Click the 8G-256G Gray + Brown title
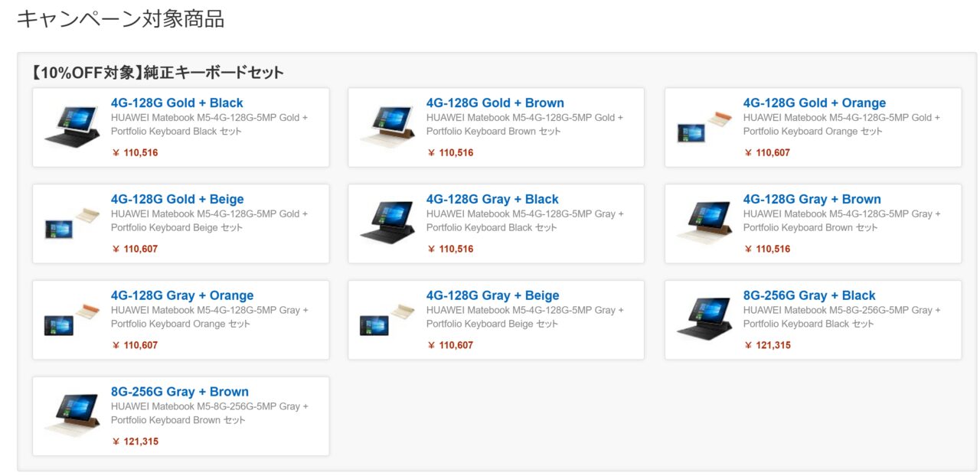 pos(179,393)
